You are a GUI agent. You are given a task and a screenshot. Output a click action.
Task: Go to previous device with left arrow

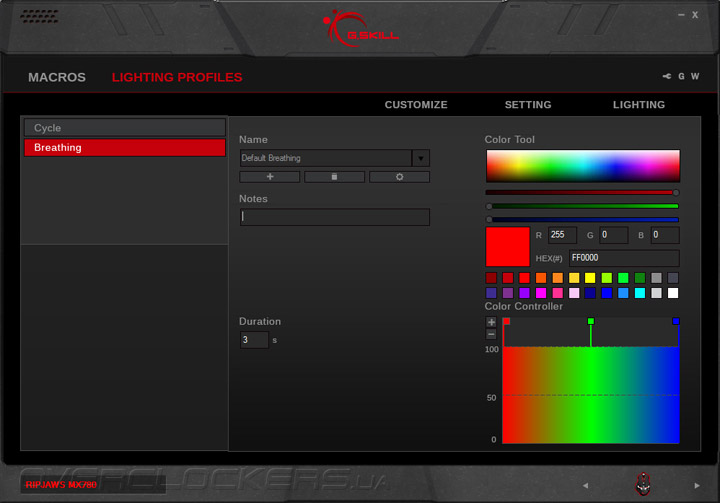(585, 486)
